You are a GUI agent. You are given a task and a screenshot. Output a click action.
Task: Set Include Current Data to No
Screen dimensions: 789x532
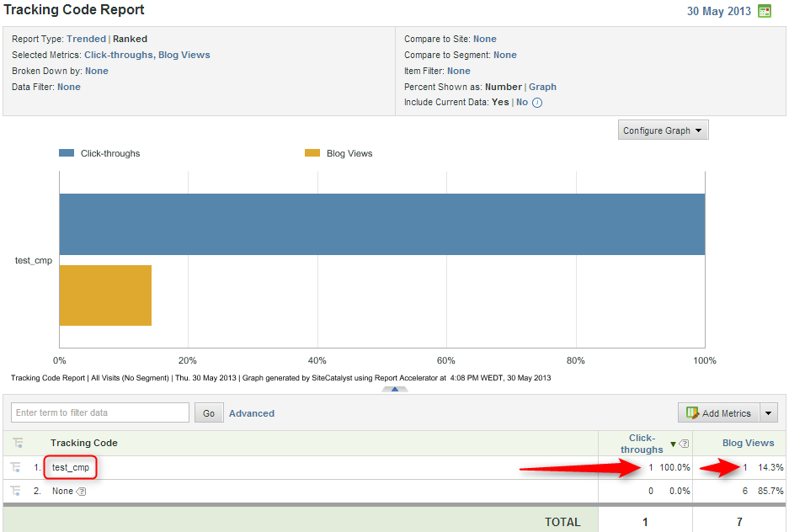(522, 103)
